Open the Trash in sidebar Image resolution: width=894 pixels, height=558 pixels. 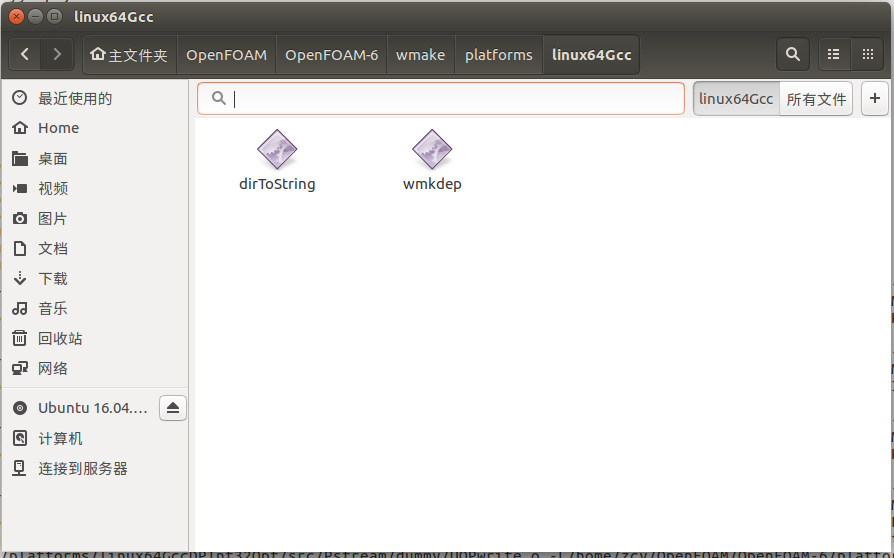pyautogui.click(x=60, y=338)
